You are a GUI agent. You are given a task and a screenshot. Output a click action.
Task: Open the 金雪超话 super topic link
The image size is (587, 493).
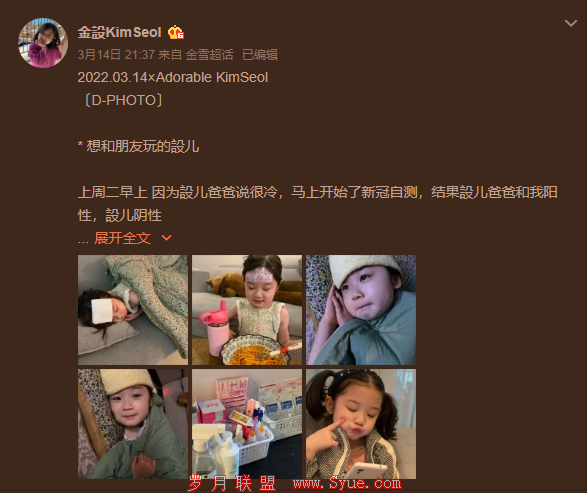210,55
